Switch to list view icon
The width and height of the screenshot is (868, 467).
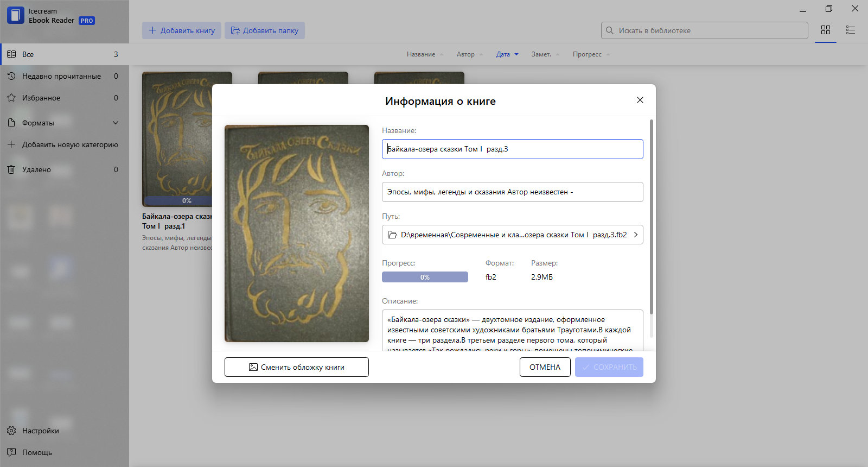[x=851, y=30]
